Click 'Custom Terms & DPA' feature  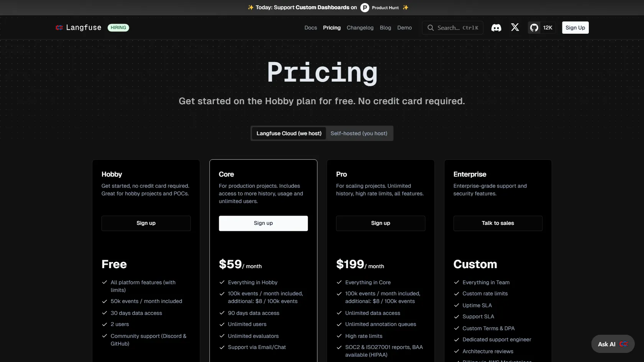(488, 329)
